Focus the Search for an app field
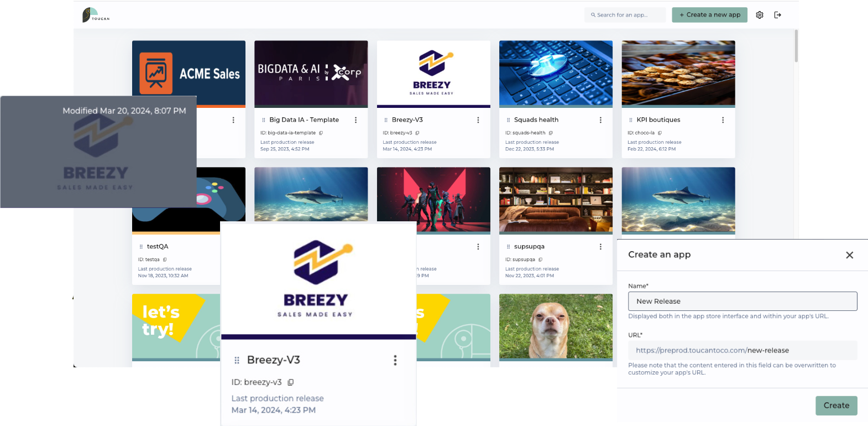This screenshot has height=426, width=868. (x=625, y=15)
